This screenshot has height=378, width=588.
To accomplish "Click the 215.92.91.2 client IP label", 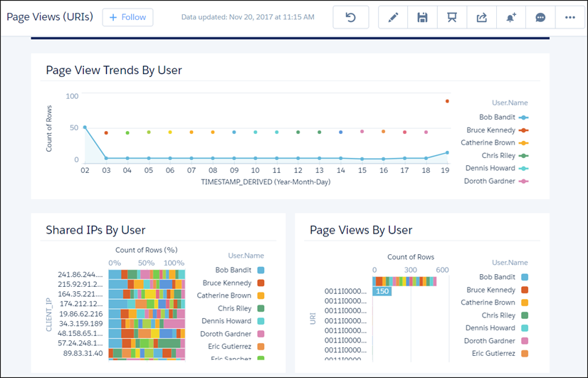I will [x=80, y=284].
